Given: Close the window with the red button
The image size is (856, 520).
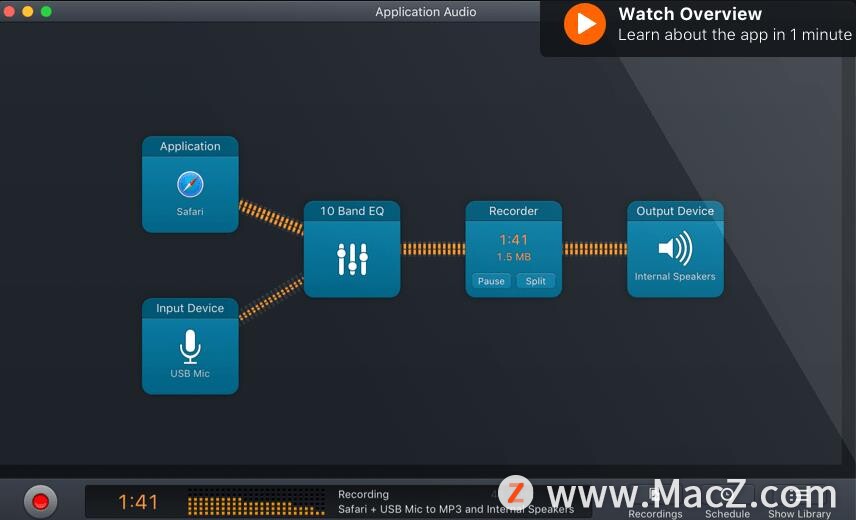Looking at the screenshot, I should click(x=9, y=11).
